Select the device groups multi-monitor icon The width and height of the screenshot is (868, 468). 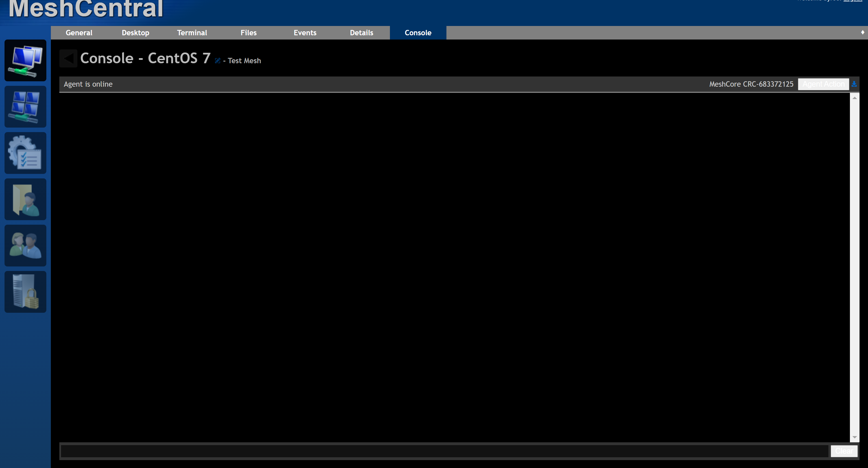point(25,107)
